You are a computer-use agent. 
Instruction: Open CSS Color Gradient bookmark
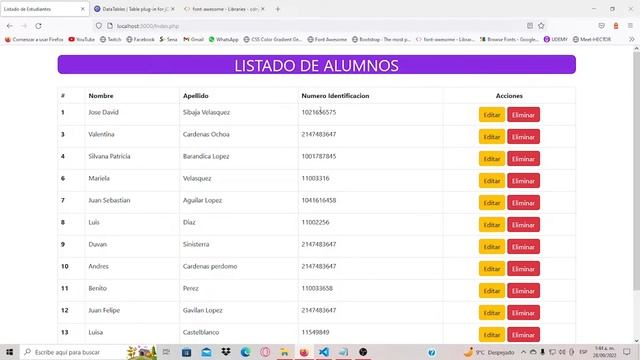[x=273, y=40]
